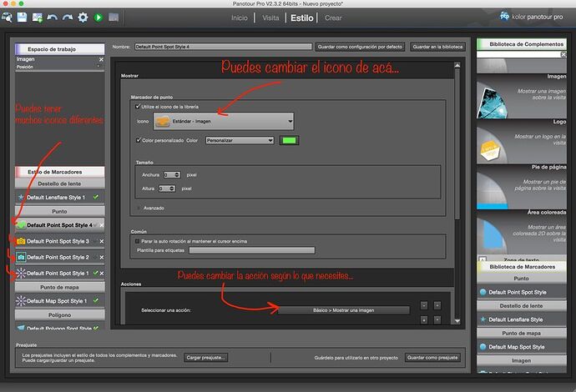Switch to the Inicio tab

(239, 18)
